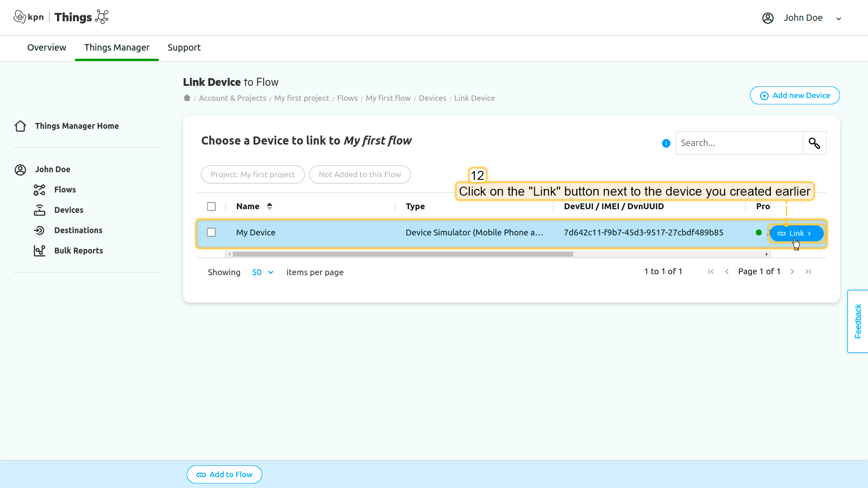The height and width of the screenshot is (488, 868).
Task: Focus the Search input field
Action: click(739, 143)
